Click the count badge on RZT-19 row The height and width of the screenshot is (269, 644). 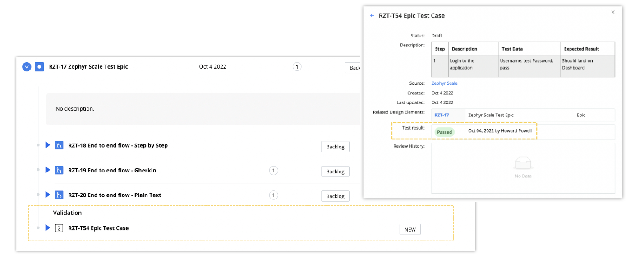click(x=273, y=171)
